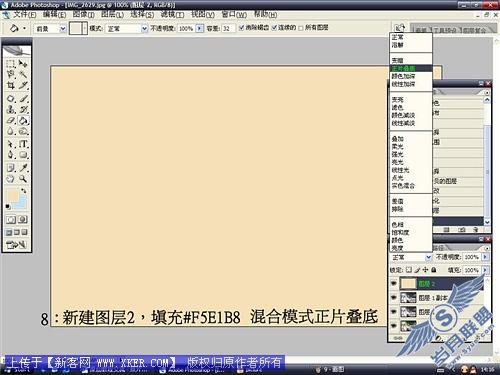Image resolution: width=500 pixels, height=375 pixels.
Task: Enable the all layers checkbox
Action: (x=301, y=28)
